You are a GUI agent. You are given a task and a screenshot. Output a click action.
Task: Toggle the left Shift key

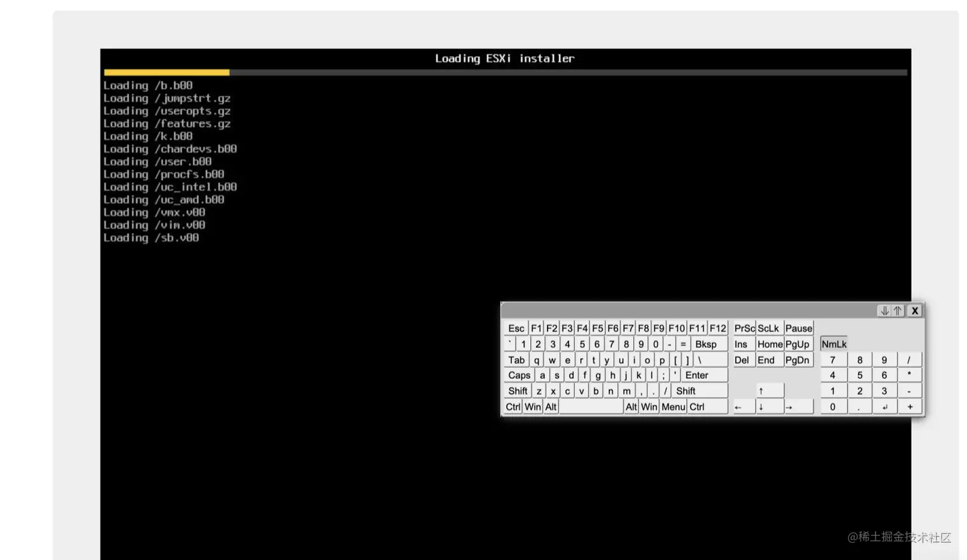coord(518,391)
